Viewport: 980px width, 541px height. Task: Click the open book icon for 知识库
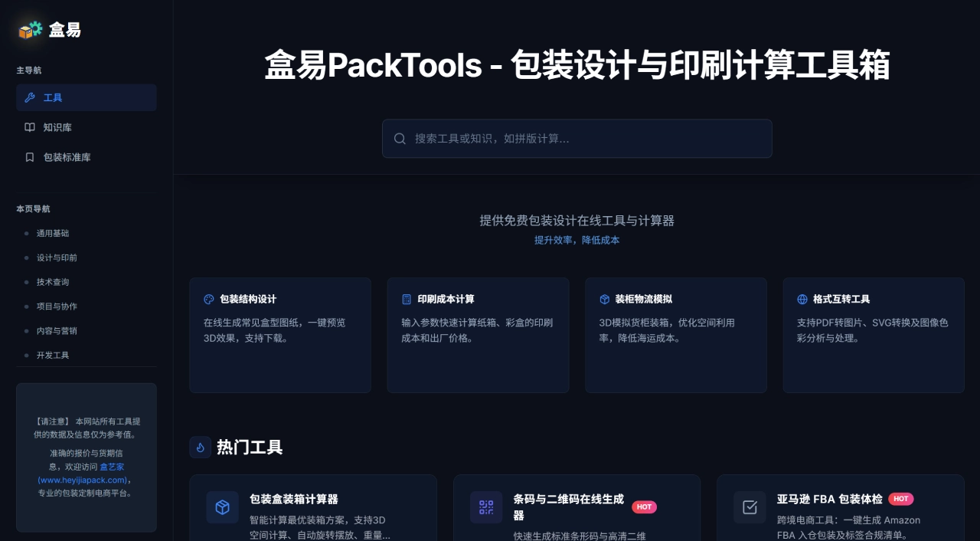tap(30, 127)
